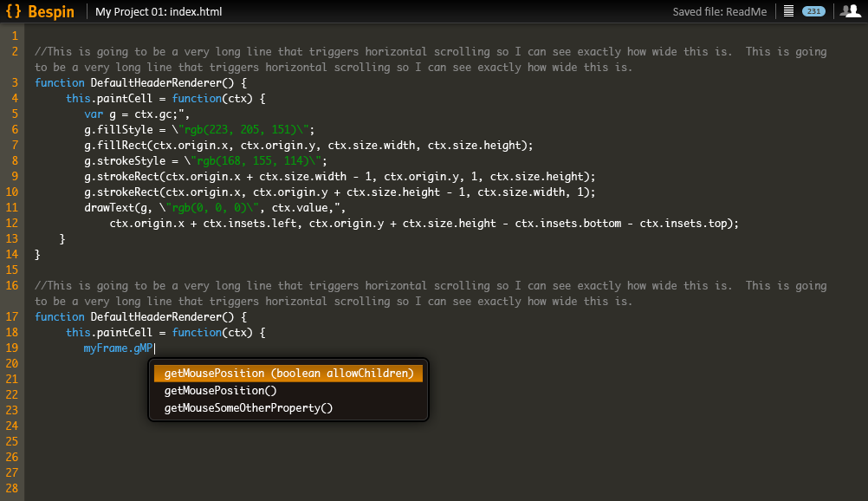Viewport: 868px width, 501px height.
Task: Click line number 19 in gutter
Action: [12, 348]
